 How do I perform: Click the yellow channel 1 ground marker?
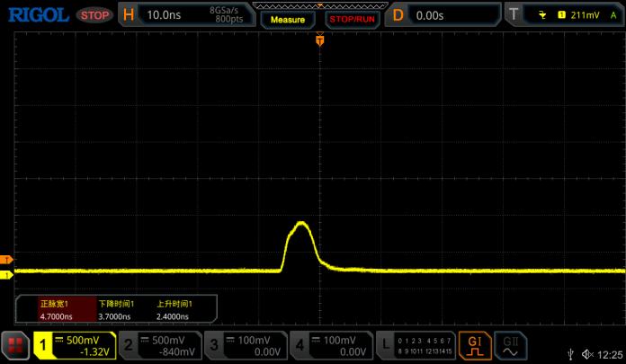(7, 275)
